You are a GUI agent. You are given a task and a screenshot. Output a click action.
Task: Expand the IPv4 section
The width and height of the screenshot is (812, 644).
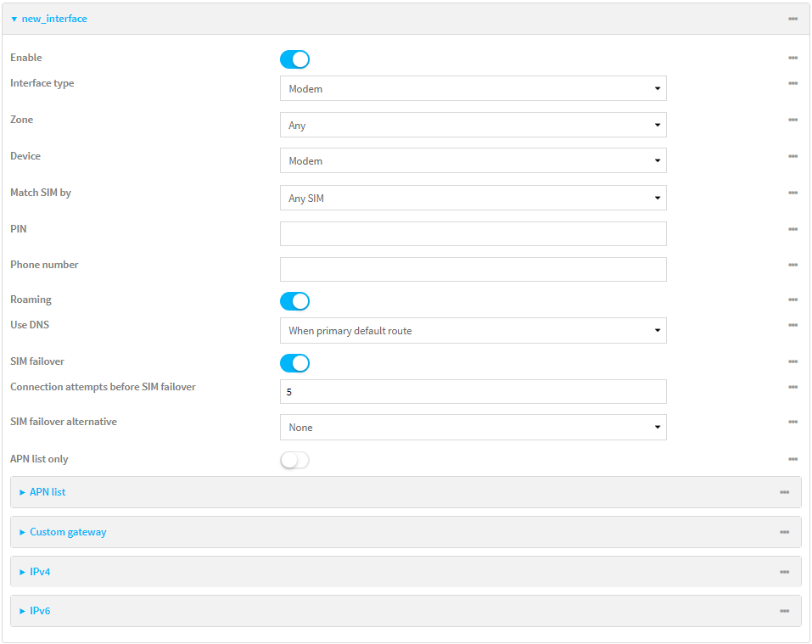pos(40,572)
